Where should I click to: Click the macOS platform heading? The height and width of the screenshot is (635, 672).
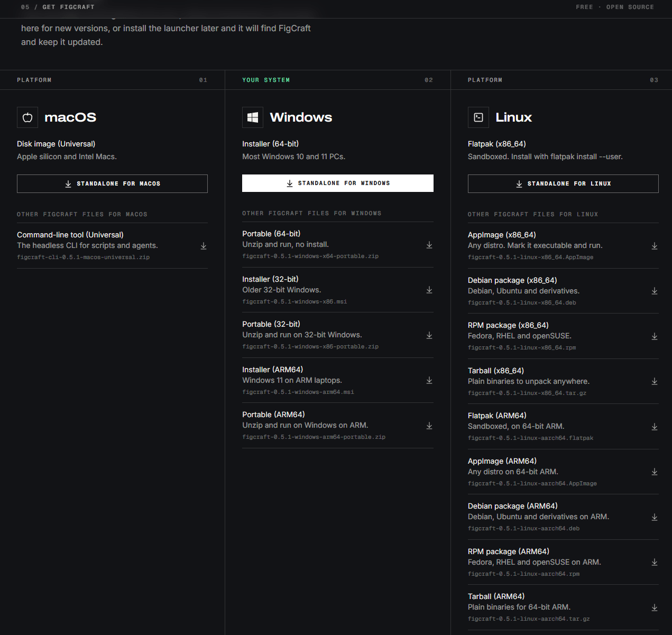[x=70, y=117]
